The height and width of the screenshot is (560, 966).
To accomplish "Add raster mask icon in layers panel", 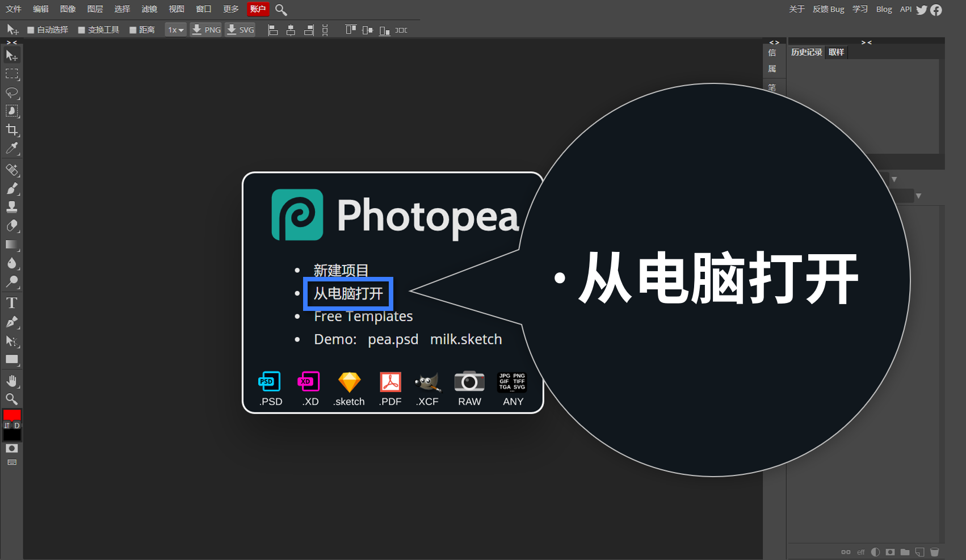I will (891, 552).
